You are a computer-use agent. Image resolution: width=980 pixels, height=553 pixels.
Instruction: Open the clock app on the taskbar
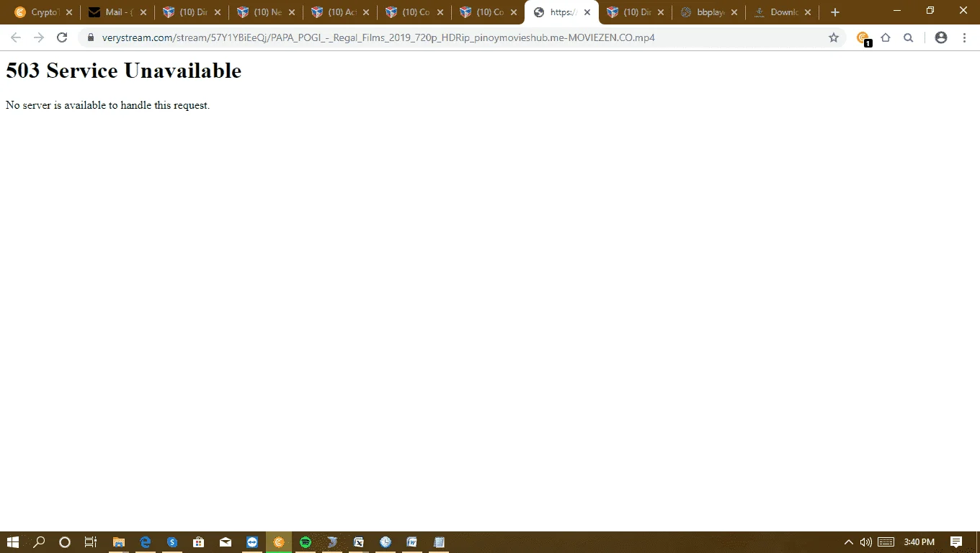(x=386, y=542)
